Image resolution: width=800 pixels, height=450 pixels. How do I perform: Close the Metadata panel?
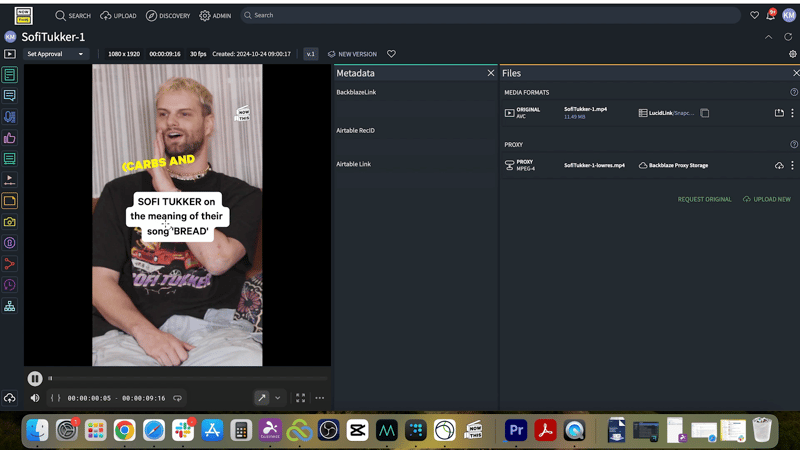click(x=491, y=73)
